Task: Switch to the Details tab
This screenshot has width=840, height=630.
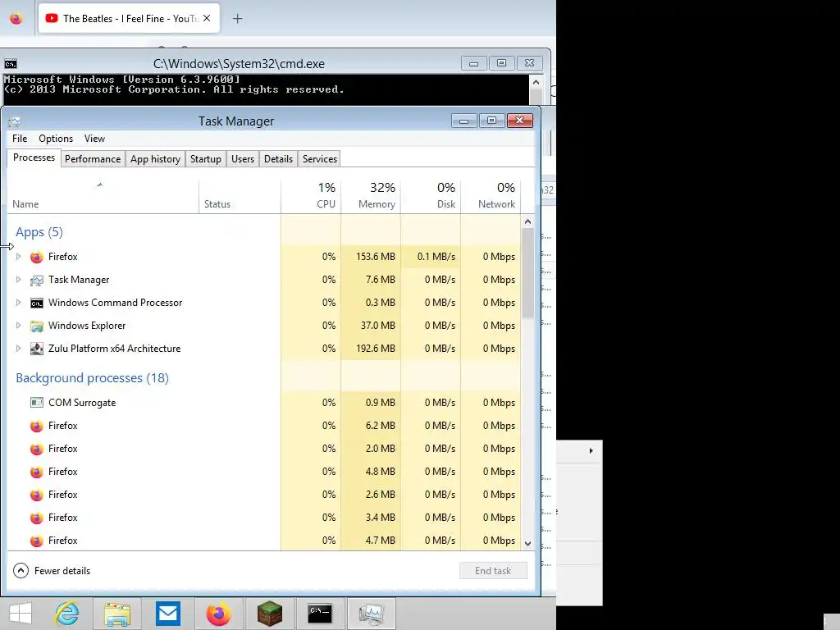Action: [279, 159]
